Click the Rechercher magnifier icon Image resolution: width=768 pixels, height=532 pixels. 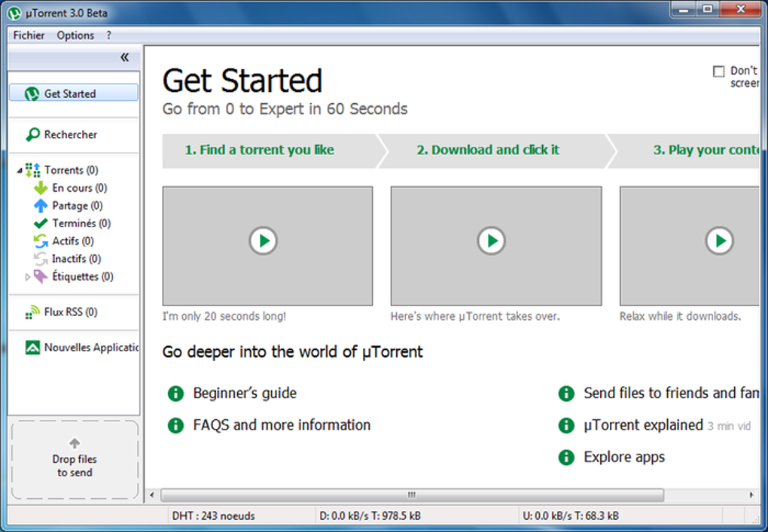coord(32,134)
